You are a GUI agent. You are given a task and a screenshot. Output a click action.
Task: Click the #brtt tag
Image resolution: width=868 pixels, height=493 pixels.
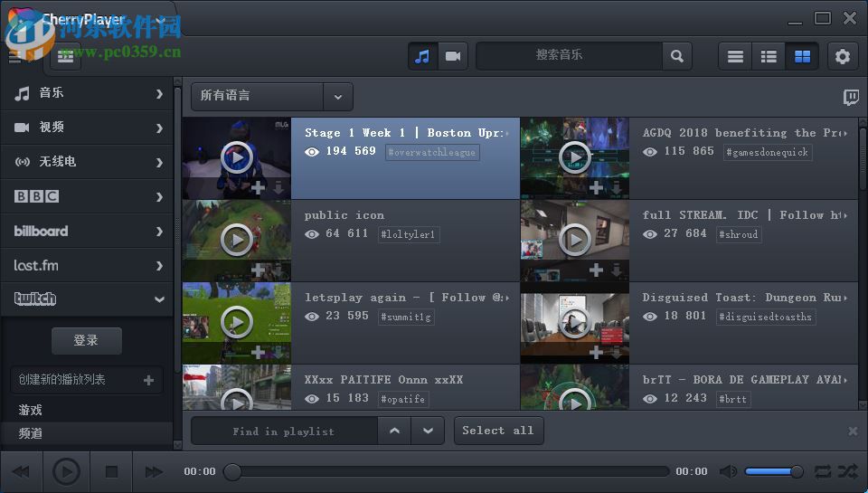click(x=732, y=399)
